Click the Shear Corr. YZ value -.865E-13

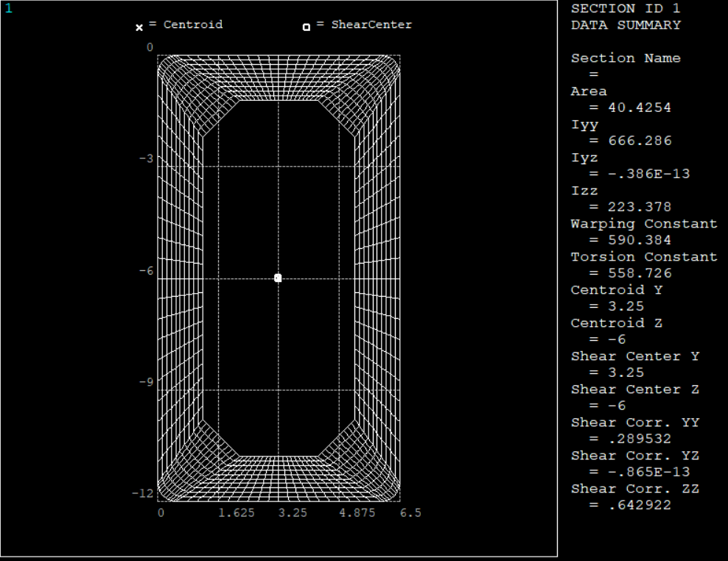pyautogui.click(x=649, y=472)
